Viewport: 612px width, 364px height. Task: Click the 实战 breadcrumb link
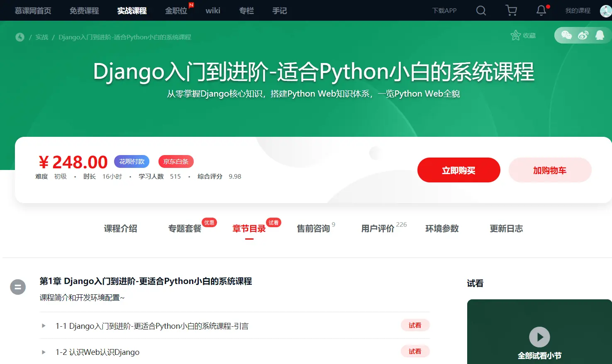click(42, 37)
